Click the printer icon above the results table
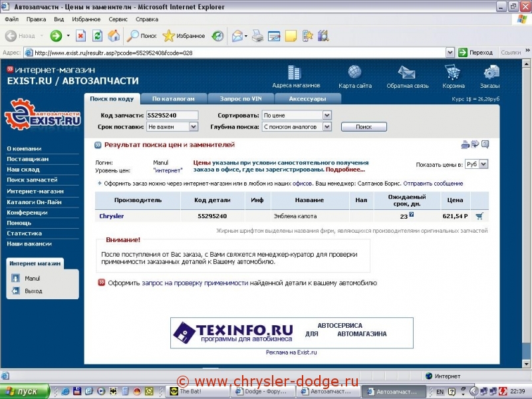 point(465,145)
